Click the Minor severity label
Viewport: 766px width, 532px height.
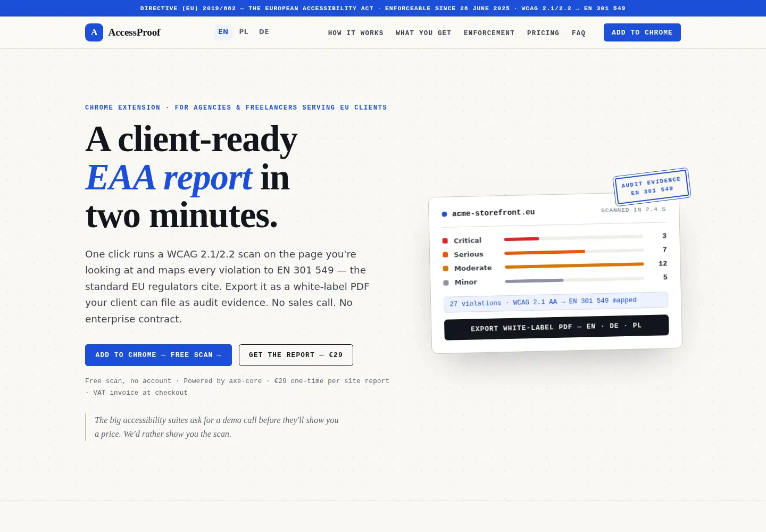(x=466, y=282)
